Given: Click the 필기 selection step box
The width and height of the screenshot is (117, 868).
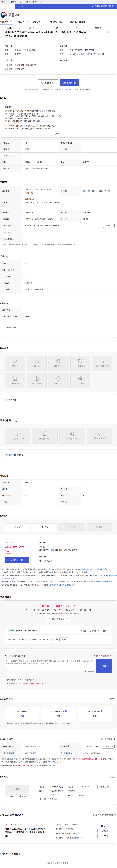Looking at the screenshot, I should click(72, 527).
